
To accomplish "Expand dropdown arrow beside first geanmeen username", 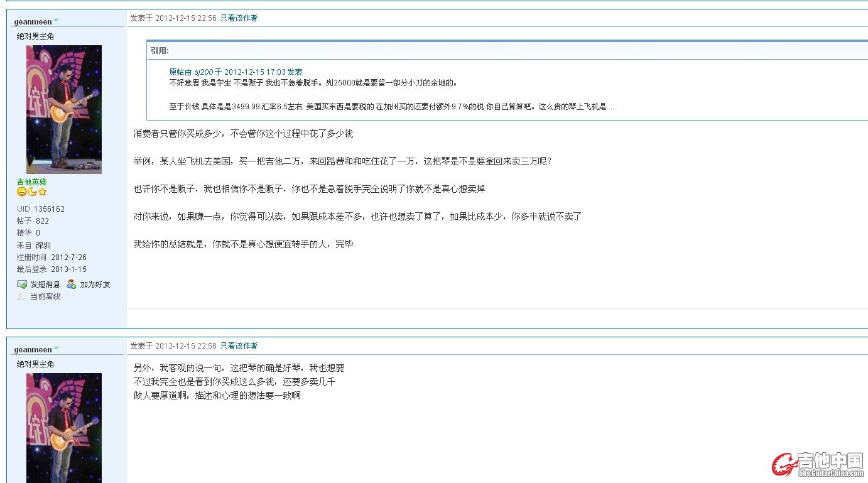I will [57, 21].
